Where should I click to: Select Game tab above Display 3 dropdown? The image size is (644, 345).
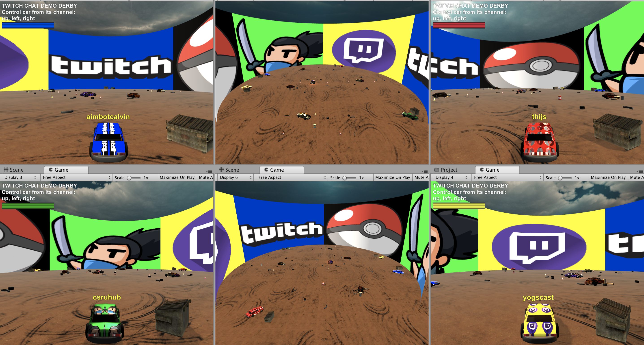66,170
